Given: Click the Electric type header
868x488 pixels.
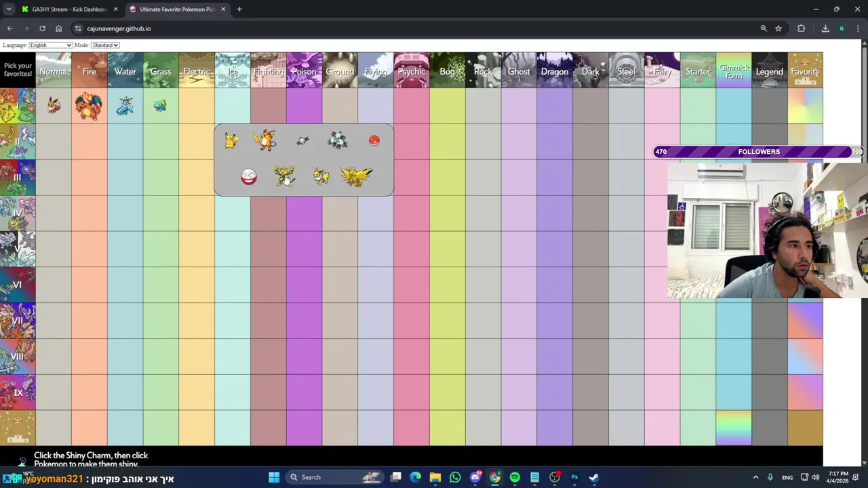Looking at the screenshot, I should pos(197,70).
